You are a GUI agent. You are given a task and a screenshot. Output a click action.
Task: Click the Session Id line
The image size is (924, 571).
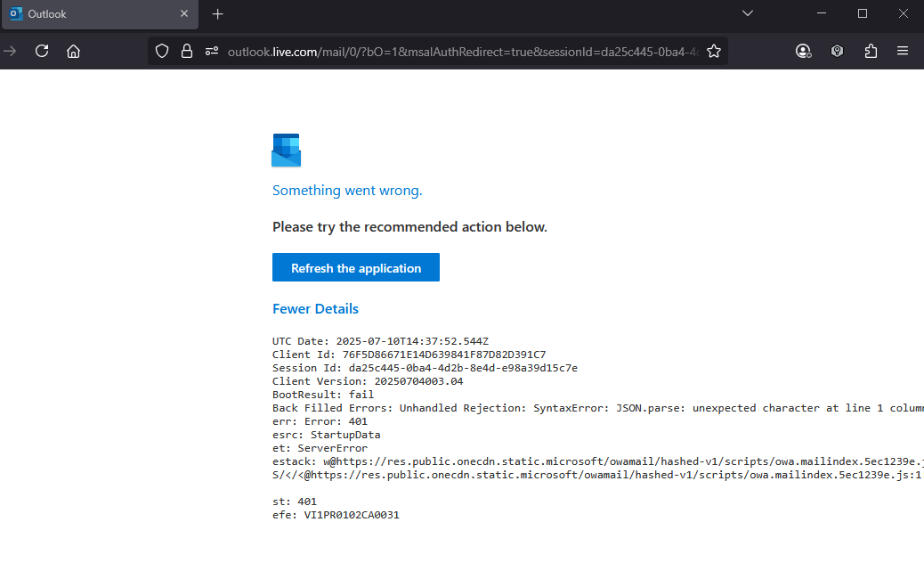(x=425, y=369)
